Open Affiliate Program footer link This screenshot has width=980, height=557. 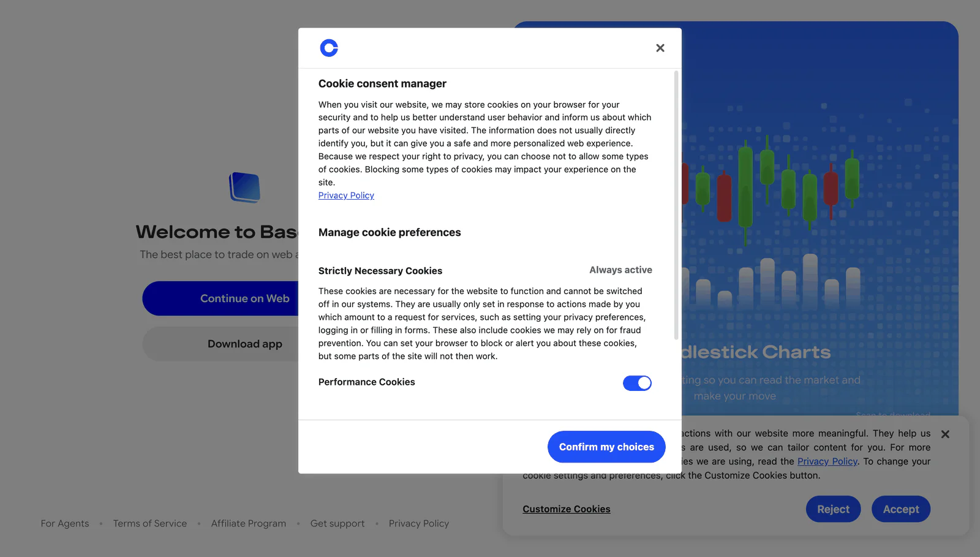click(x=249, y=523)
